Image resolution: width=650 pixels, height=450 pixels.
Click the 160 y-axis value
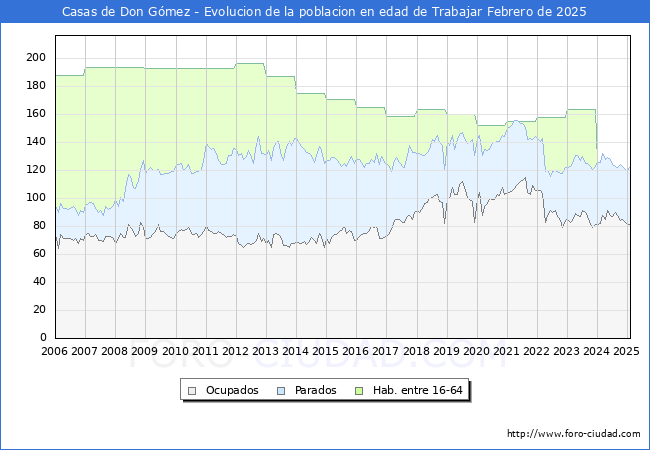(x=36, y=114)
